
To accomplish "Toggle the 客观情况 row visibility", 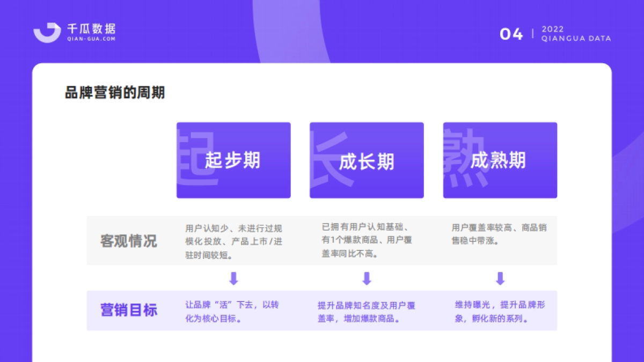I will pos(128,241).
